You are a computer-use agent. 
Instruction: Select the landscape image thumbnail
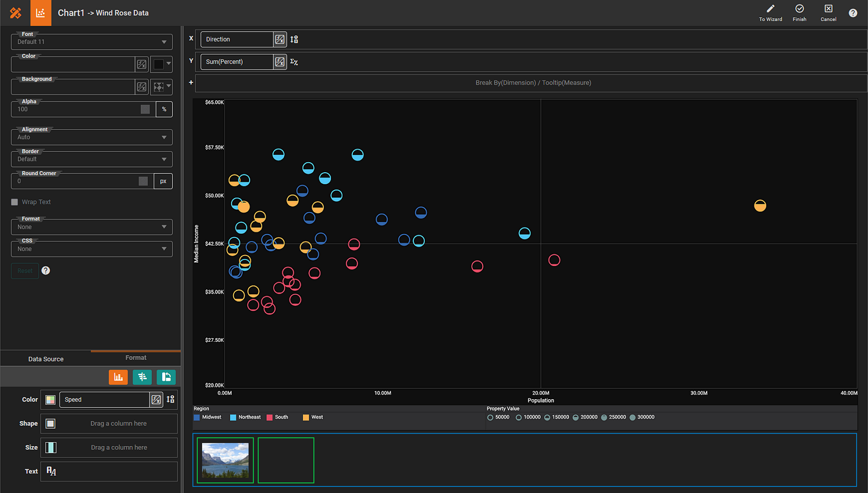[x=225, y=460]
